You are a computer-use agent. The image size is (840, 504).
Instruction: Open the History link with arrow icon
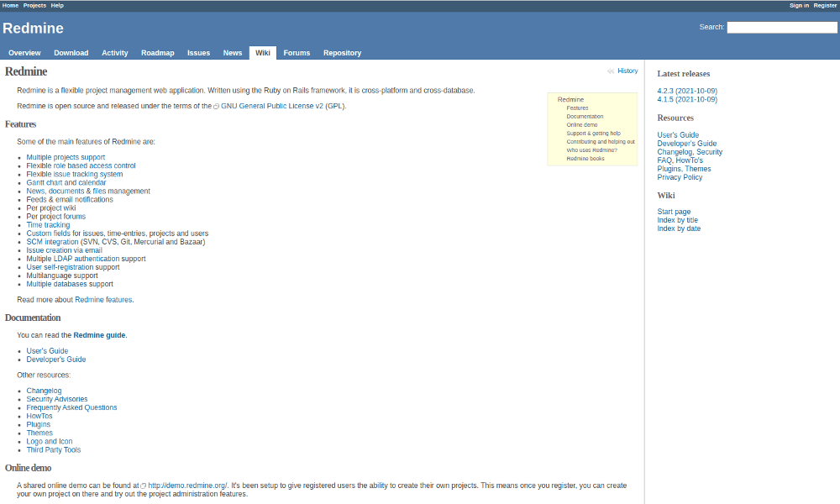pos(622,71)
